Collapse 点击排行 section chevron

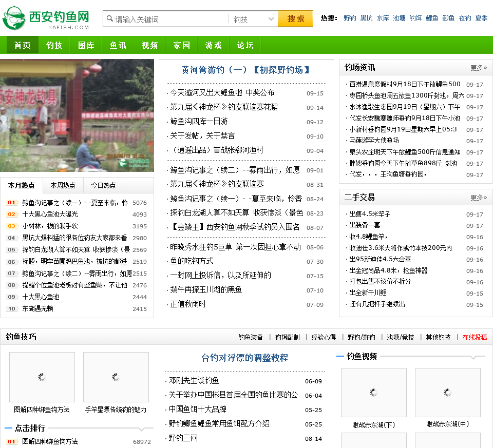click(x=142, y=429)
